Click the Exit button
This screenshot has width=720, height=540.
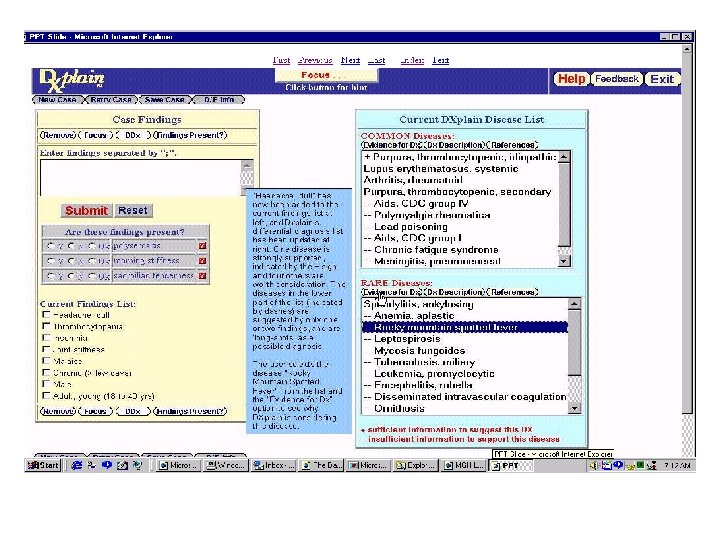tap(662, 79)
